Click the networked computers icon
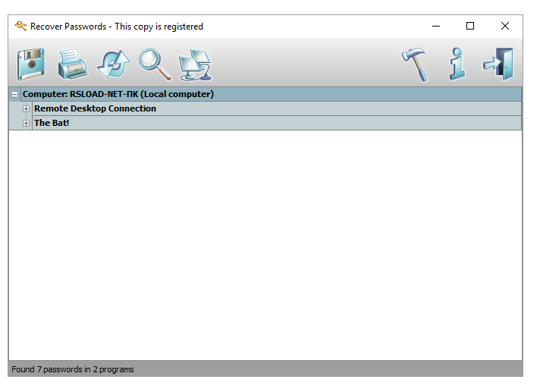 tap(195, 65)
